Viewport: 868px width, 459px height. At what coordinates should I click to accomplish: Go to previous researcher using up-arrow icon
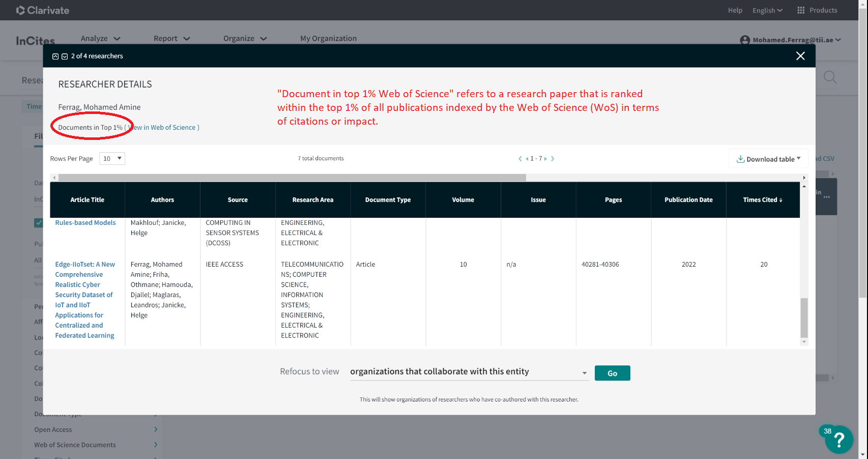point(55,56)
